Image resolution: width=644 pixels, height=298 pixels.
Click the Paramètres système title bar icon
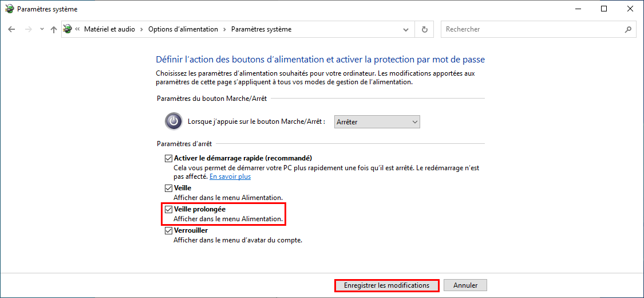click(x=8, y=9)
